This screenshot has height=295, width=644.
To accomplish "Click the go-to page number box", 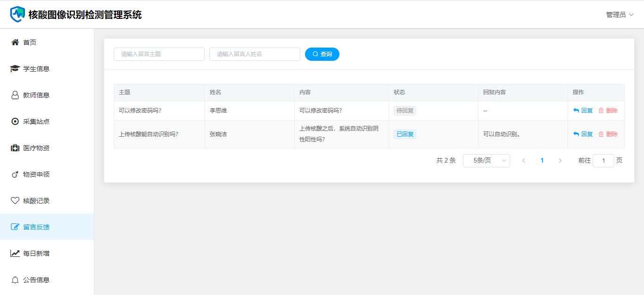I will [x=603, y=161].
